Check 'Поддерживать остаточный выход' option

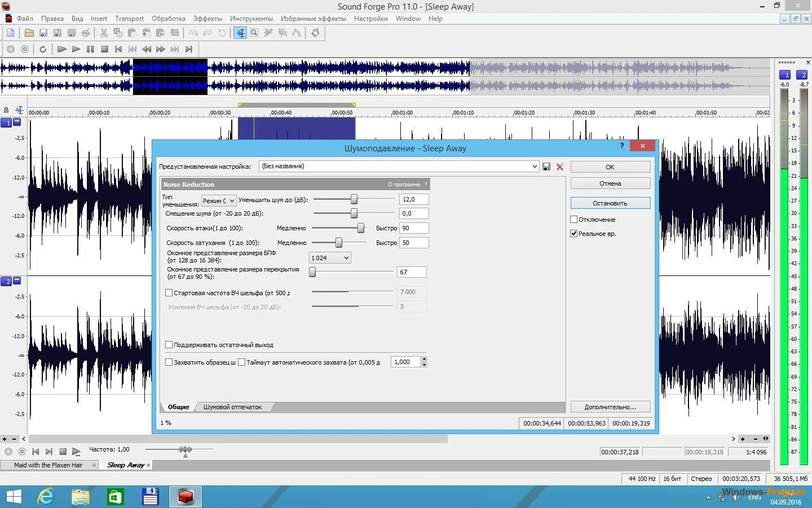click(169, 345)
